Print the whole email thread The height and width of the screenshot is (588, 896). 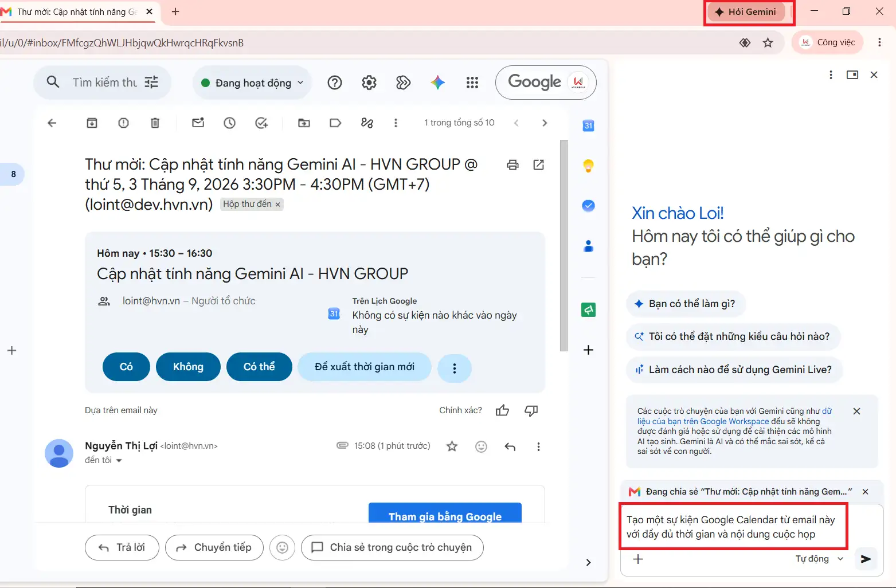[512, 165]
